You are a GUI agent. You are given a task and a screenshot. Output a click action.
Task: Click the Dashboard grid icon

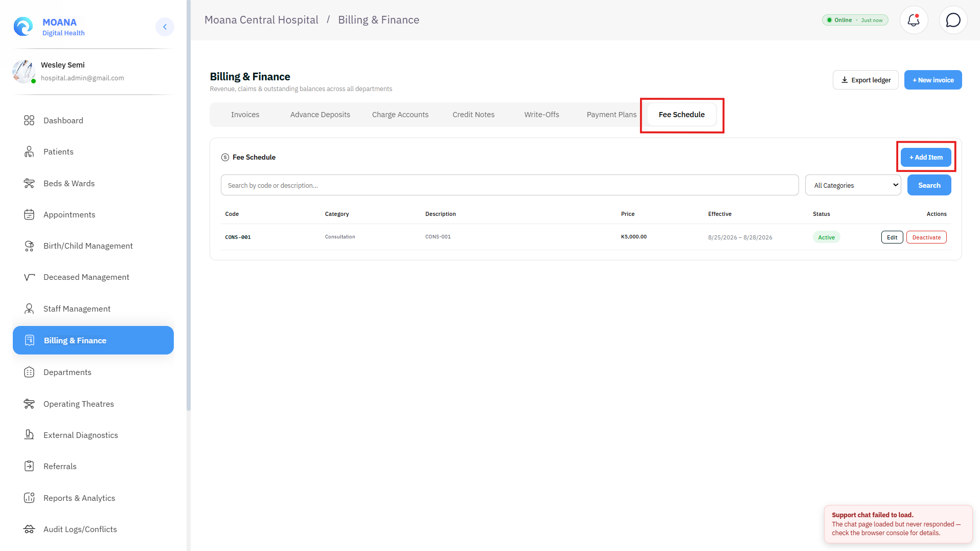[x=29, y=120]
